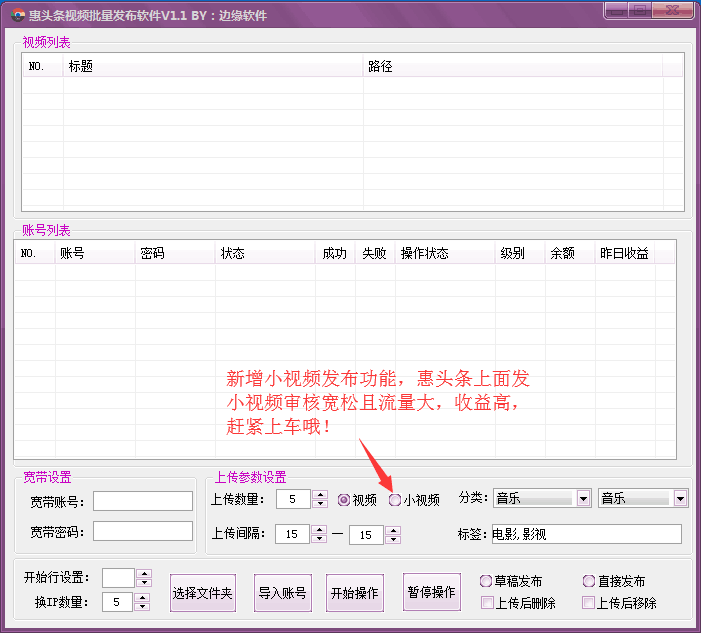Click the 标题 column header in video list

point(213,66)
